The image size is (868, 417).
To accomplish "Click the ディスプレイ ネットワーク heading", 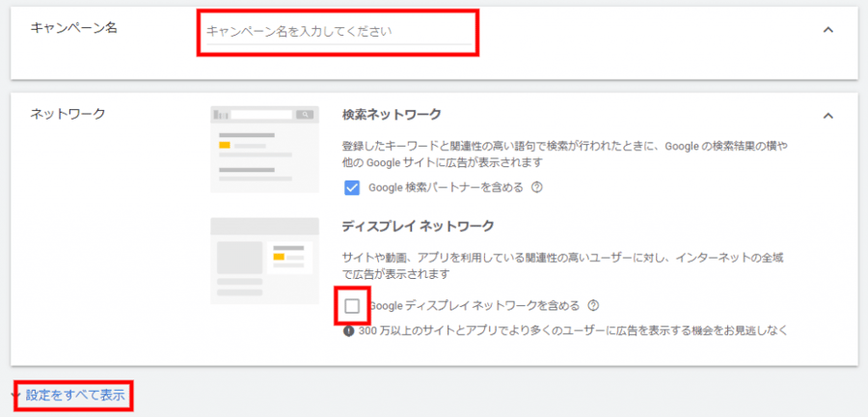I will 418,226.
